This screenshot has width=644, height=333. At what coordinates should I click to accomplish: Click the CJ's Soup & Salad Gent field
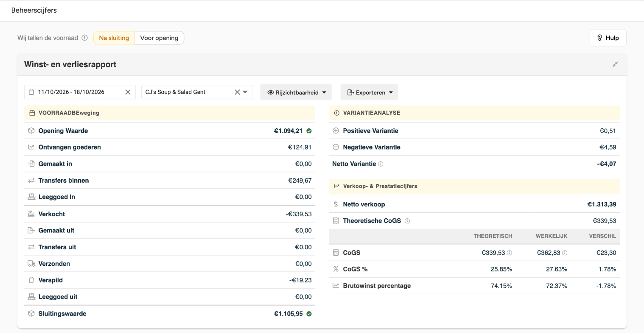[197, 92]
